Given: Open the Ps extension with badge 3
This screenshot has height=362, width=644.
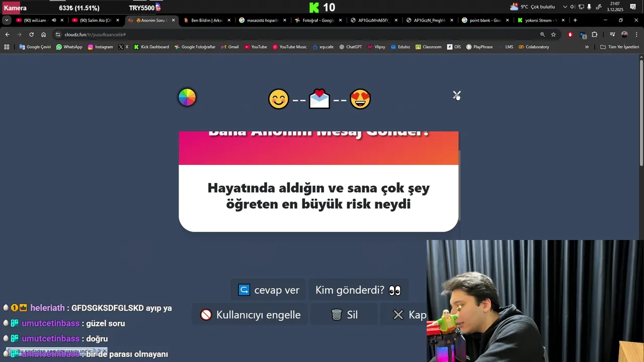Looking at the screenshot, I should click(583, 35).
